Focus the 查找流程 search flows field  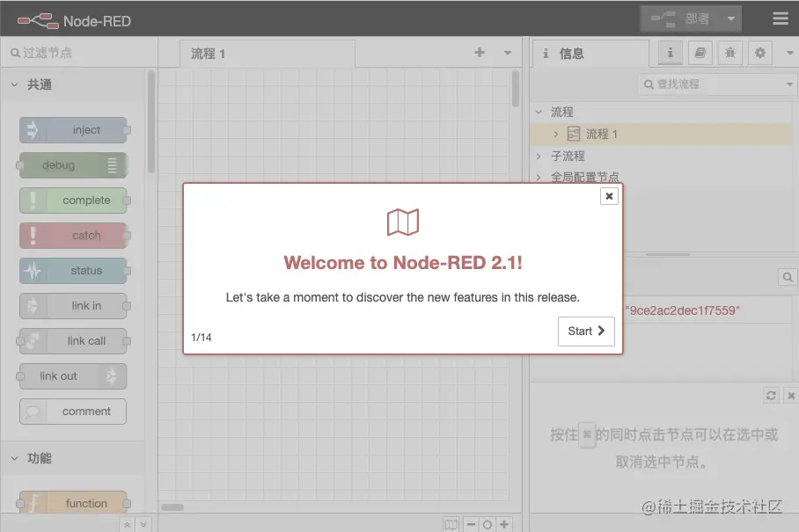711,84
